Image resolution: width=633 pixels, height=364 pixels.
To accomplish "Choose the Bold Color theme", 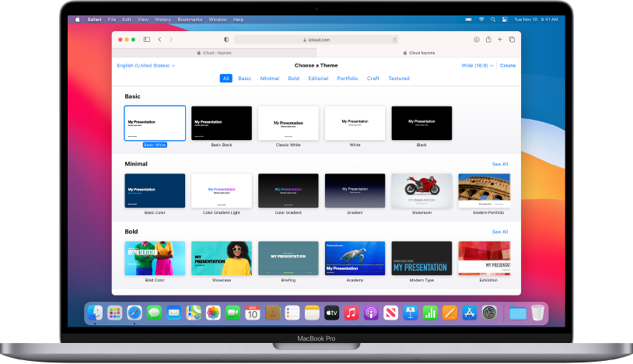I will click(155, 258).
